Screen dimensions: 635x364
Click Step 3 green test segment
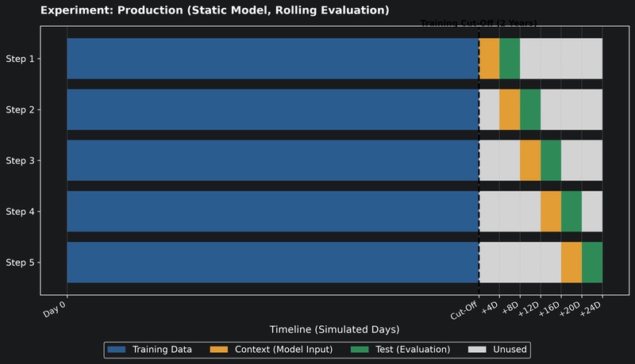pos(551,160)
